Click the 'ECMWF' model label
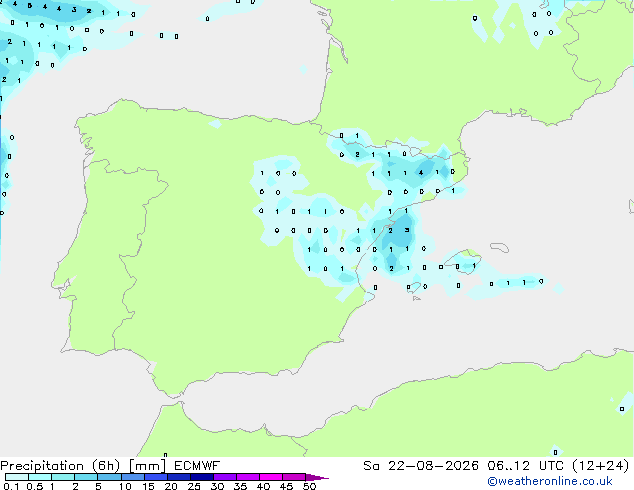This screenshot has height=490, width=634. (x=197, y=466)
